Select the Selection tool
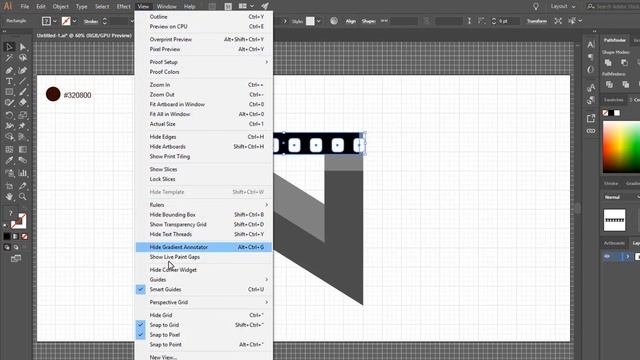Viewport: 640px width, 360px height. tap(9, 47)
